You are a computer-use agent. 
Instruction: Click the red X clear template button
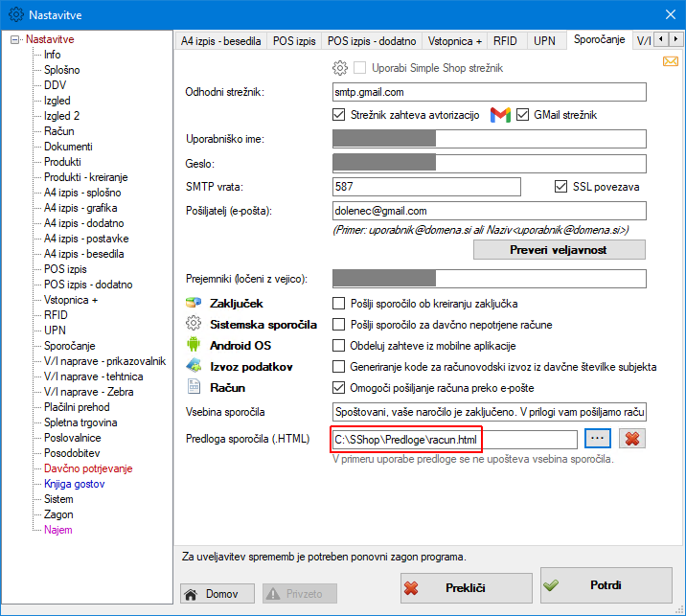coord(631,439)
